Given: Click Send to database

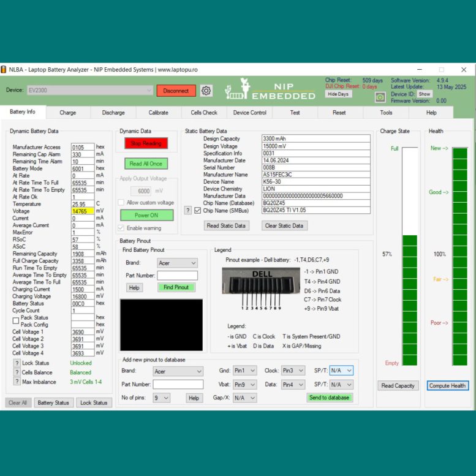Looking at the screenshot, I should [330, 398].
